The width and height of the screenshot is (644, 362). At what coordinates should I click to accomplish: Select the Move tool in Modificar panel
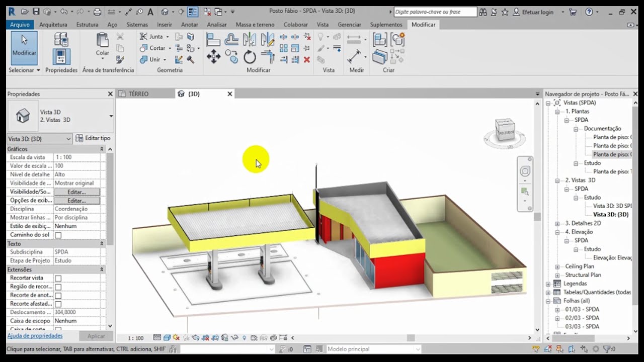click(x=213, y=57)
